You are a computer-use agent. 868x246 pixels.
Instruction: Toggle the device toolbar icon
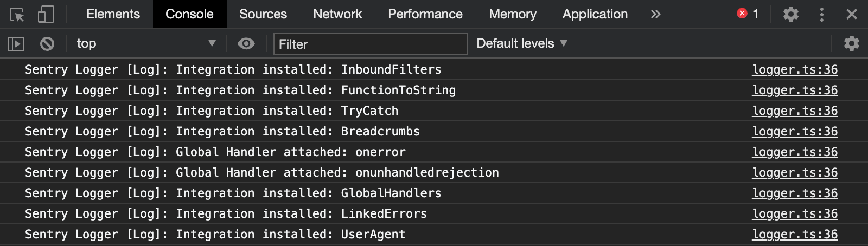click(46, 14)
